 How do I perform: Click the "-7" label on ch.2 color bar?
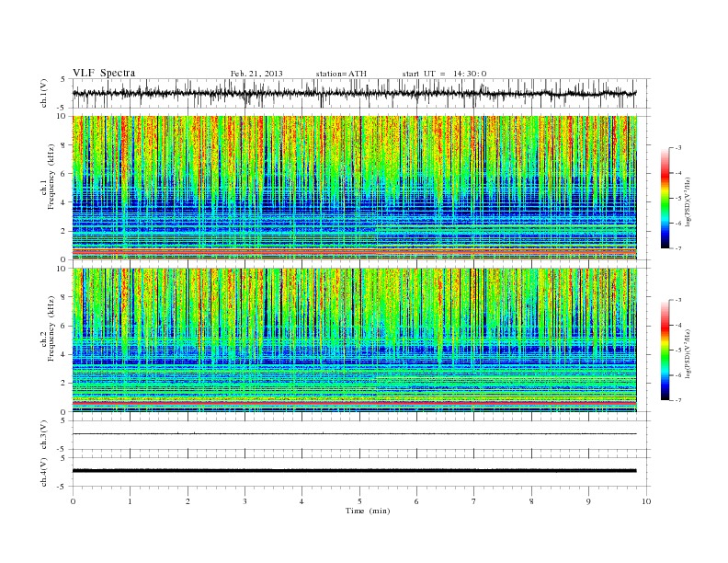[x=678, y=400]
